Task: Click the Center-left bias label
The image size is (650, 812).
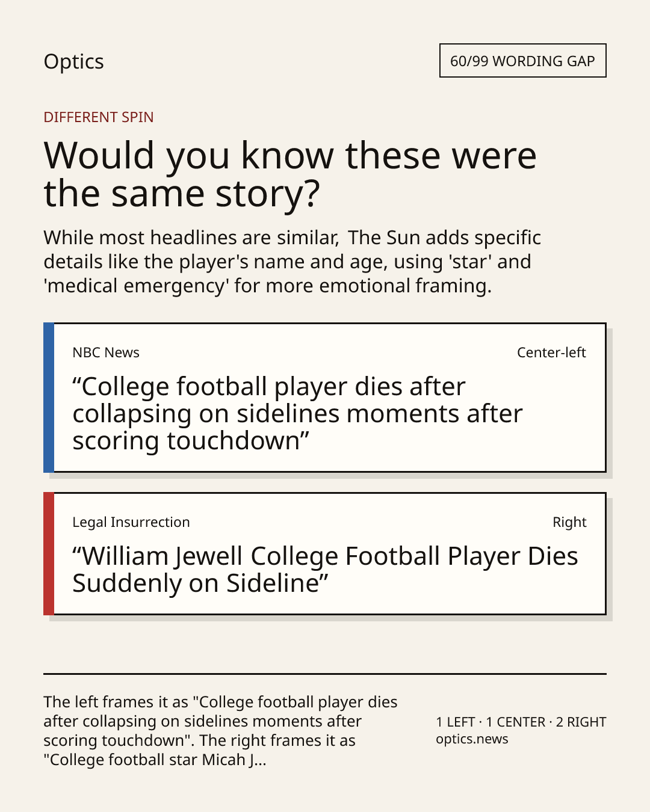Action: tap(551, 352)
